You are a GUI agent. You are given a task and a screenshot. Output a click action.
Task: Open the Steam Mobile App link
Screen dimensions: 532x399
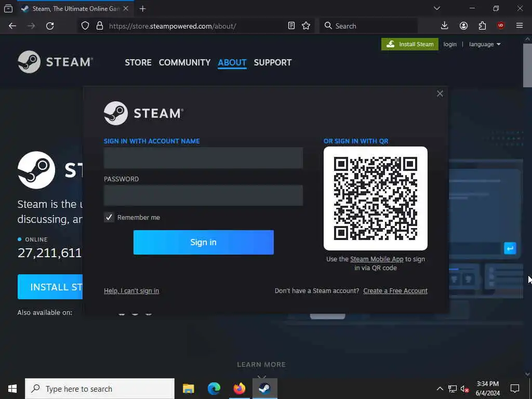point(377,259)
